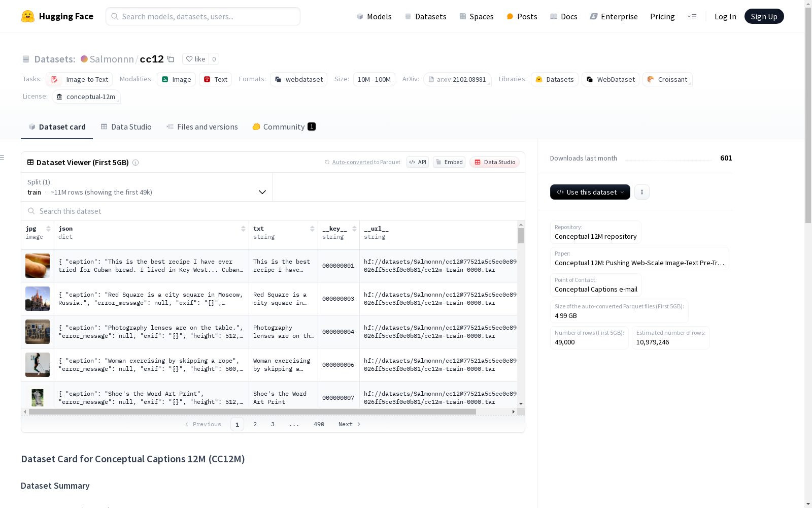Screen dimensions: 812x508
Task: Open the arxiv:2102.08981 tag
Action: (457, 79)
